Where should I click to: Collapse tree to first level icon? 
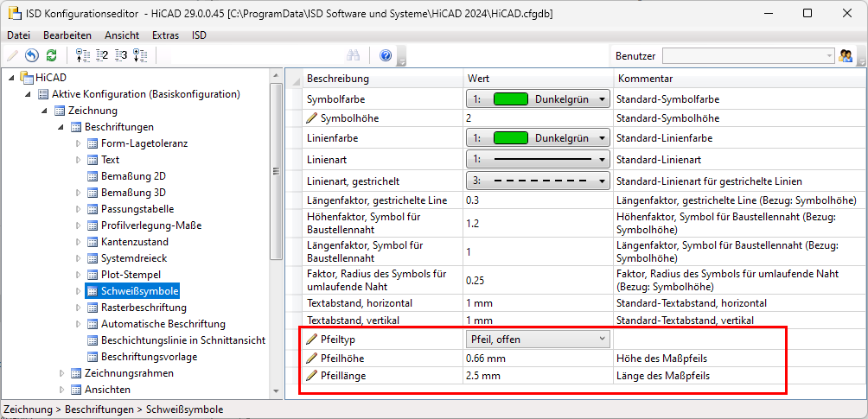(x=82, y=55)
